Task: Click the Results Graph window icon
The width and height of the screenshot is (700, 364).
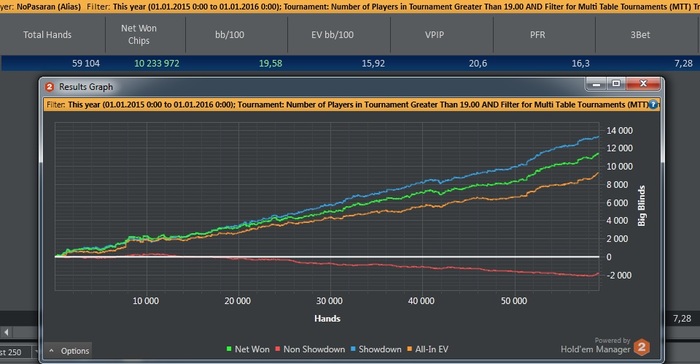Action: tap(50, 87)
